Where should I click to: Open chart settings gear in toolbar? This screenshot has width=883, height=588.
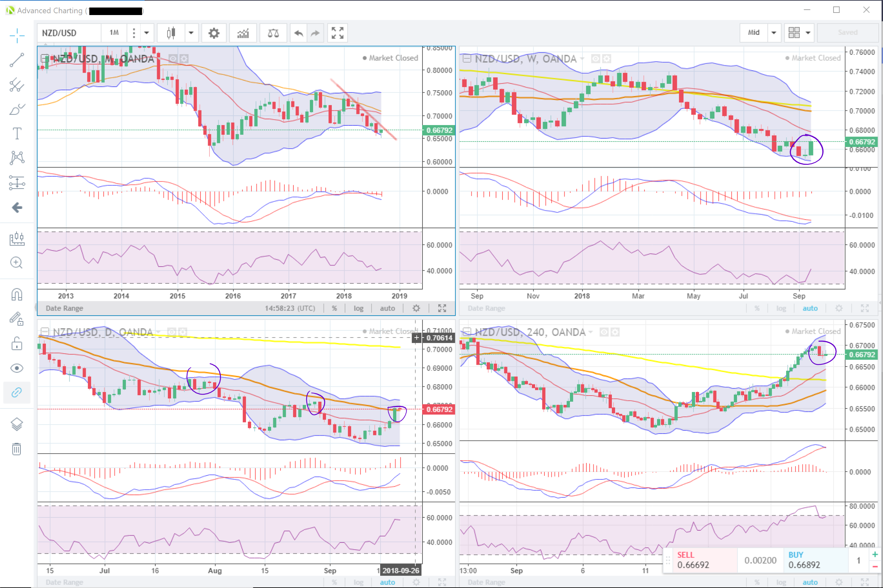[213, 33]
